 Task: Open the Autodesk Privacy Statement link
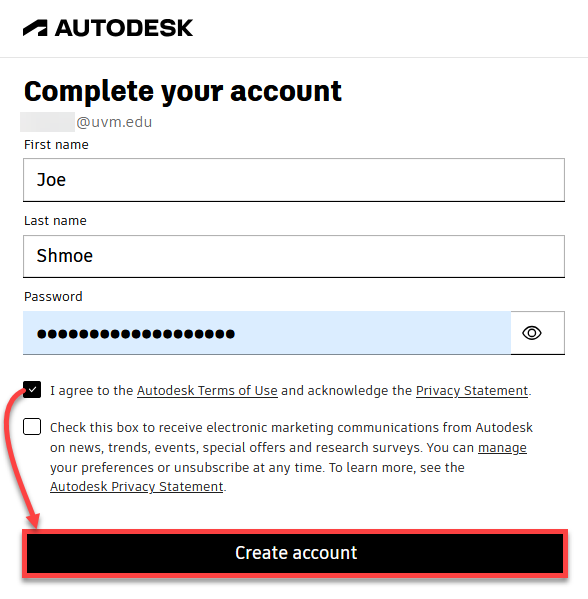pyautogui.click(x=136, y=487)
